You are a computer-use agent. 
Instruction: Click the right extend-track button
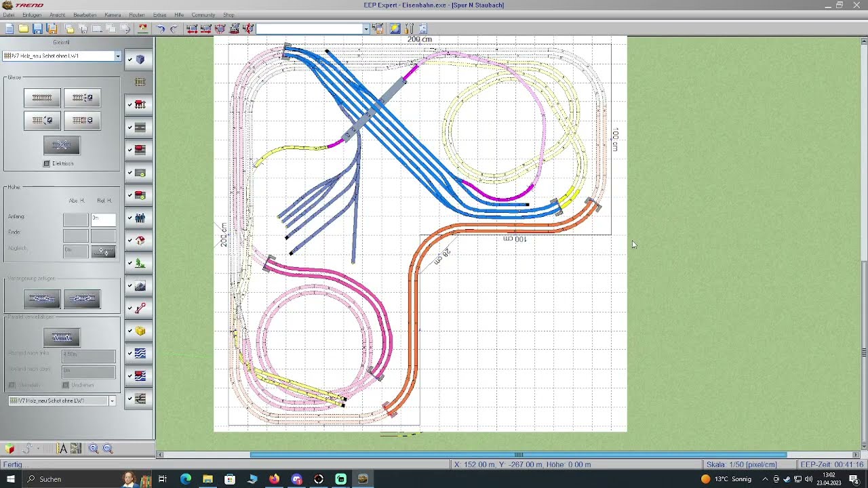(x=82, y=299)
